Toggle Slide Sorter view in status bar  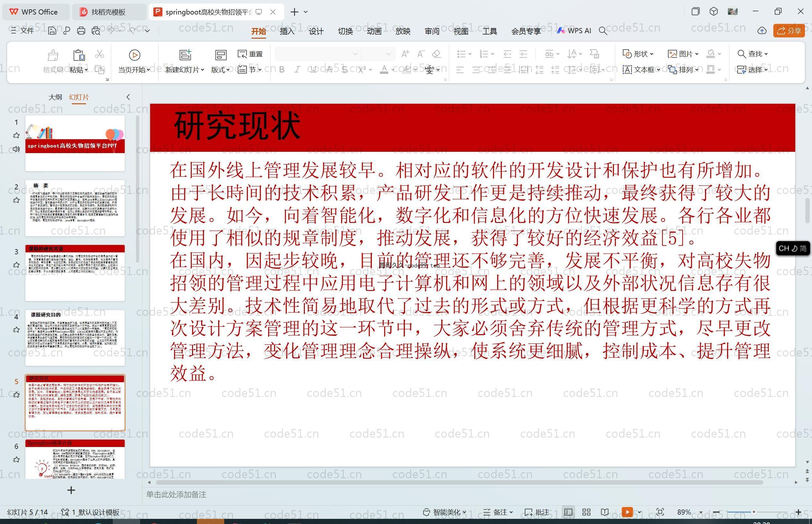586,512
